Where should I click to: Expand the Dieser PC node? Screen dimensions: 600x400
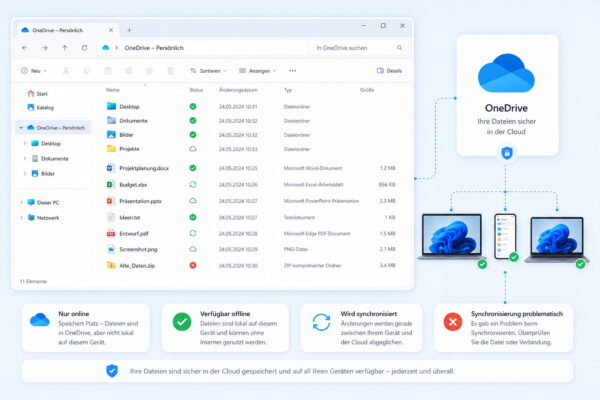(21, 202)
